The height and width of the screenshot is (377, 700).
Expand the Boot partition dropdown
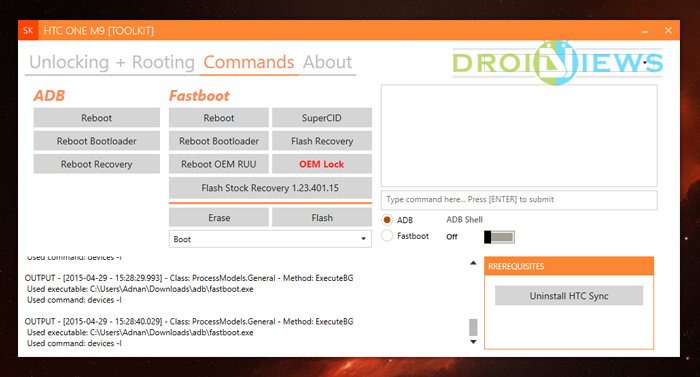(270, 239)
